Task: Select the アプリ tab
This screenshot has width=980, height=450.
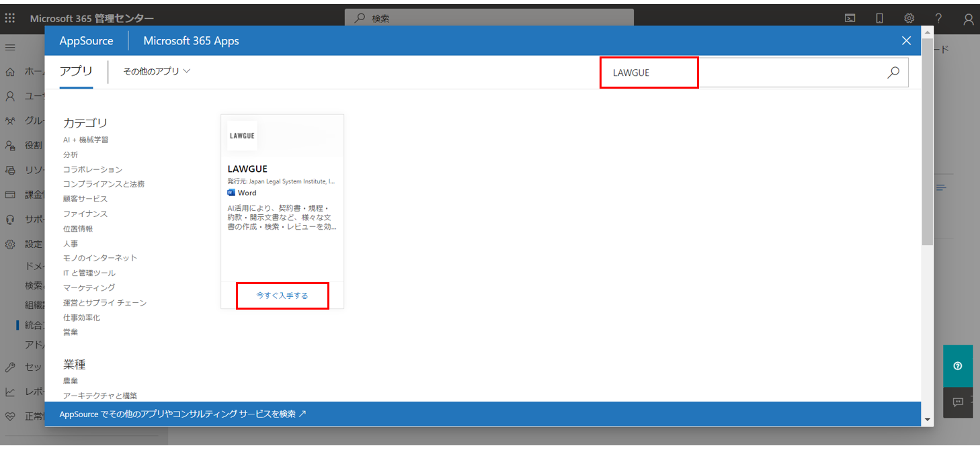Action: point(76,71)
